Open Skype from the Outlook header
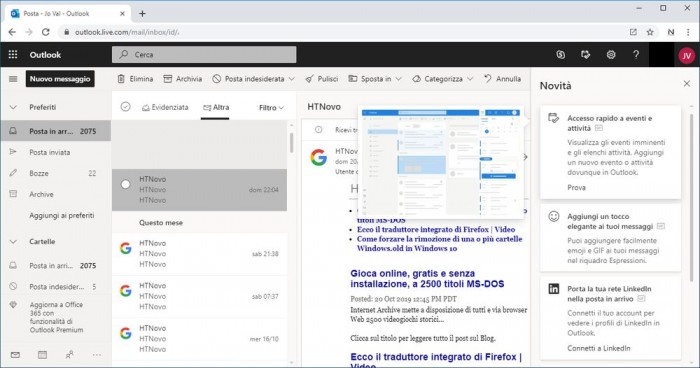This screenshot has height=368, width=700. coord(561,54)
